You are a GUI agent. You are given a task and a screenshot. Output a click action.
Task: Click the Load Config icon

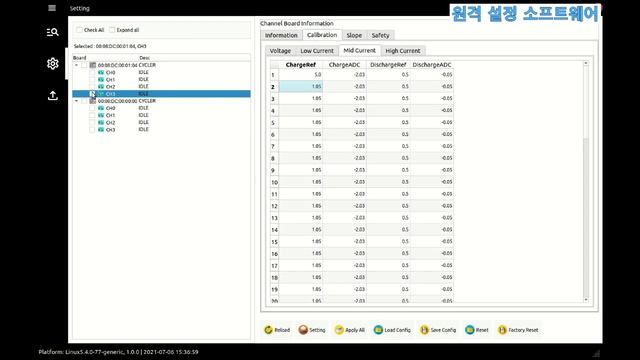378,330
